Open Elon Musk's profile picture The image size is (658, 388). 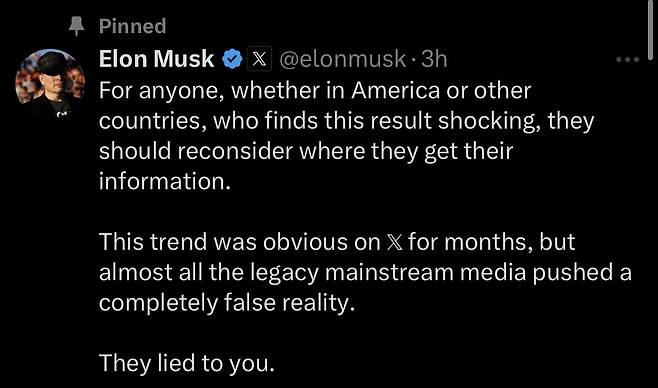50,84
